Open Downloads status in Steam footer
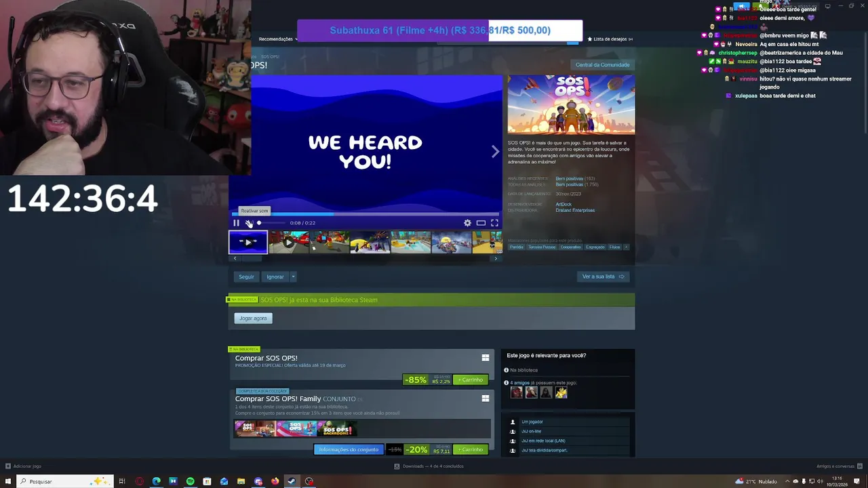 429,466
